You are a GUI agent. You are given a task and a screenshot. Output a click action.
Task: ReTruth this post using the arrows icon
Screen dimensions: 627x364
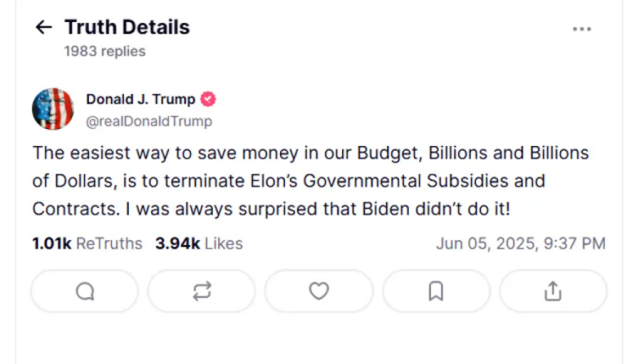202,291
